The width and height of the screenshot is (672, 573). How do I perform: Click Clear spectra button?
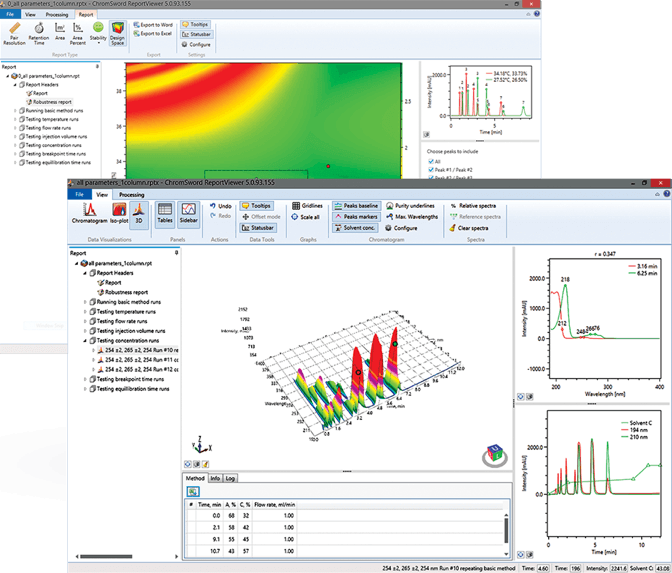tap(470, 228)
